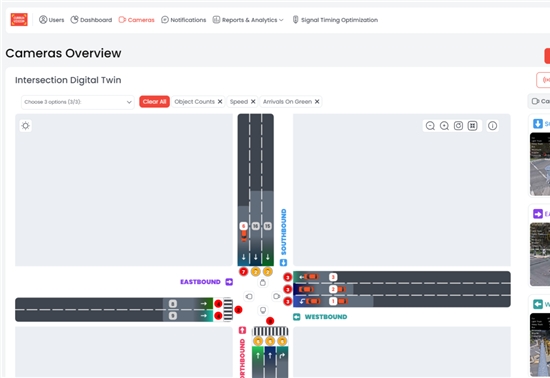
Task: Click the Westbound direction arrow icon
Action: (296, 317)
